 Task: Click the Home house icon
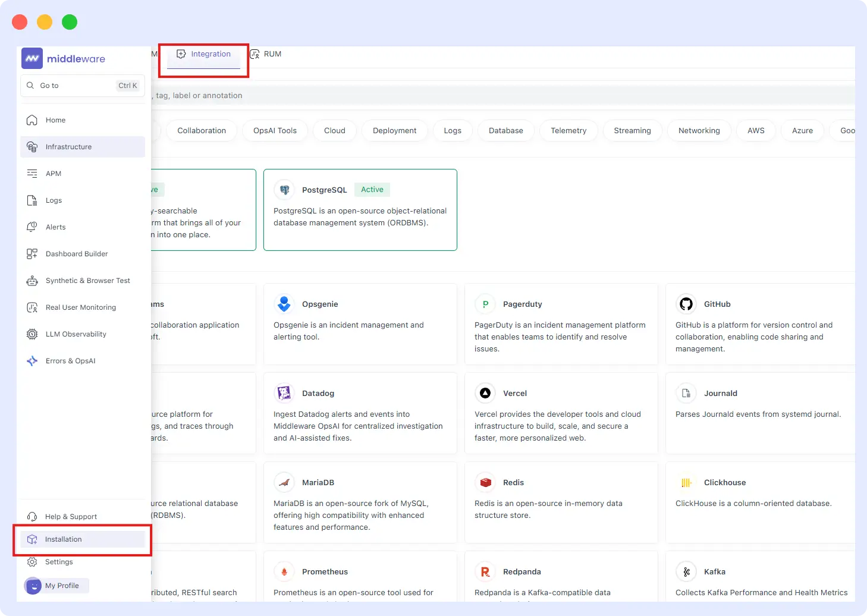point(32,120)
